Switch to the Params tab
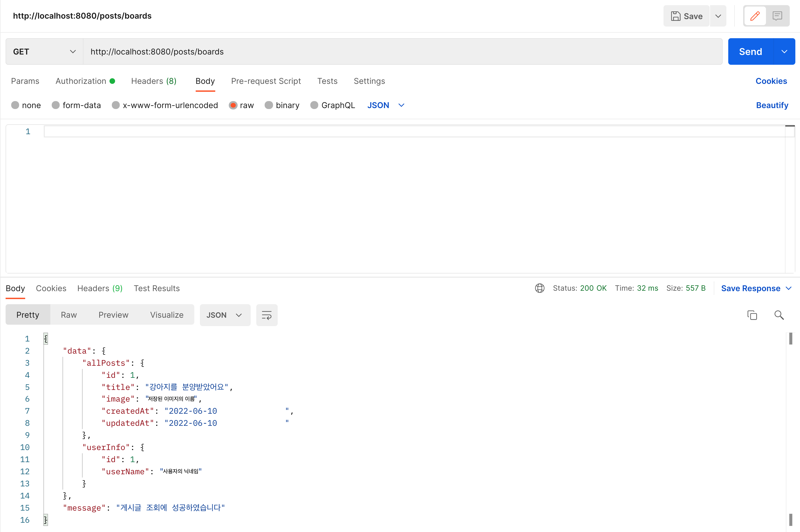This screenshot has width=800, height=532. [x=25, y=81]
